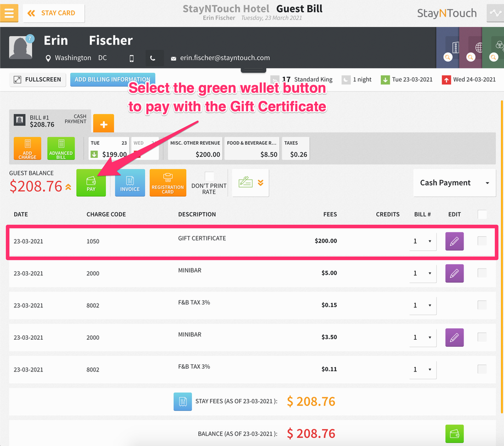Toggle Don't Print Rate checkbox

click(x=209, y=176)
